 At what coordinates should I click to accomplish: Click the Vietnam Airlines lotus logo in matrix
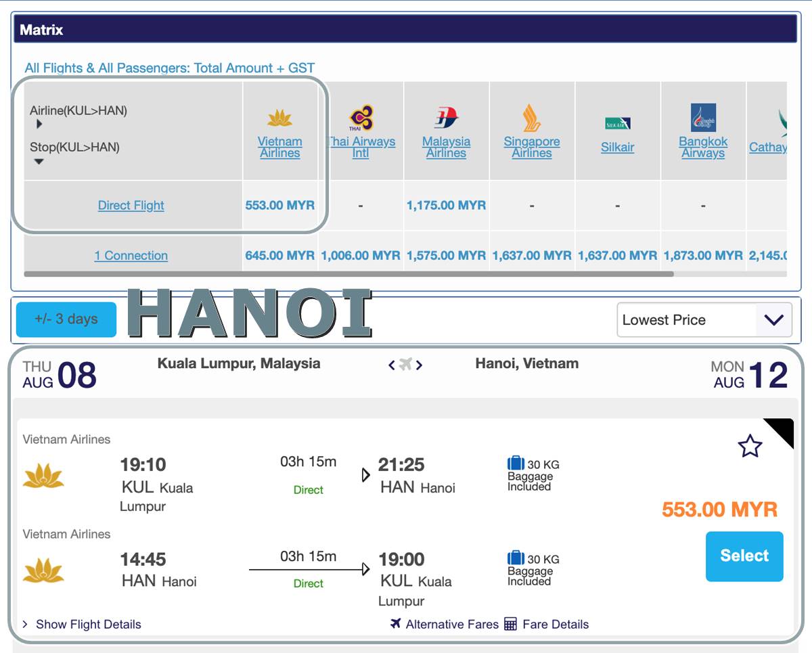tap(279, 118)
